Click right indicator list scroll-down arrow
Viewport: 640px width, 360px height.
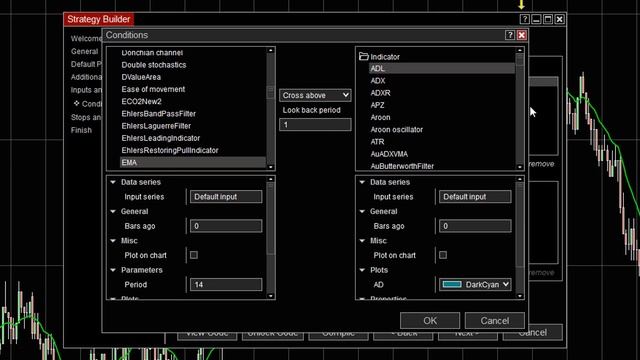click(520, 167)
